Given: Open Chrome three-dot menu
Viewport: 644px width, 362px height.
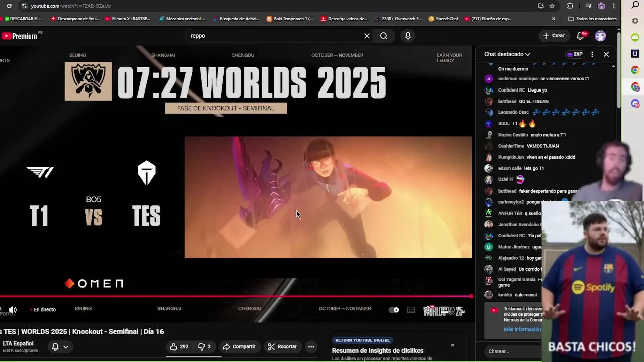Looking at the screenshot, I should (x=614, y=6).
